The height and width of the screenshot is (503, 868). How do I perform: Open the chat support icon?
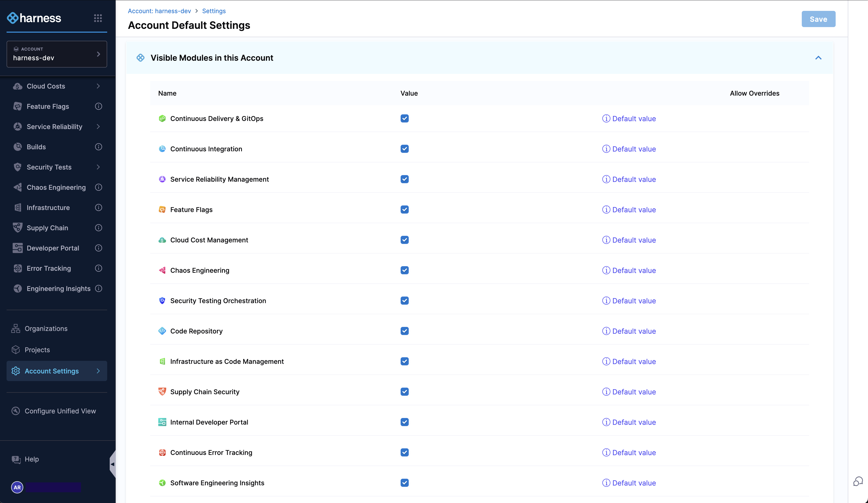pyautogui.click(x=858, y=481)
